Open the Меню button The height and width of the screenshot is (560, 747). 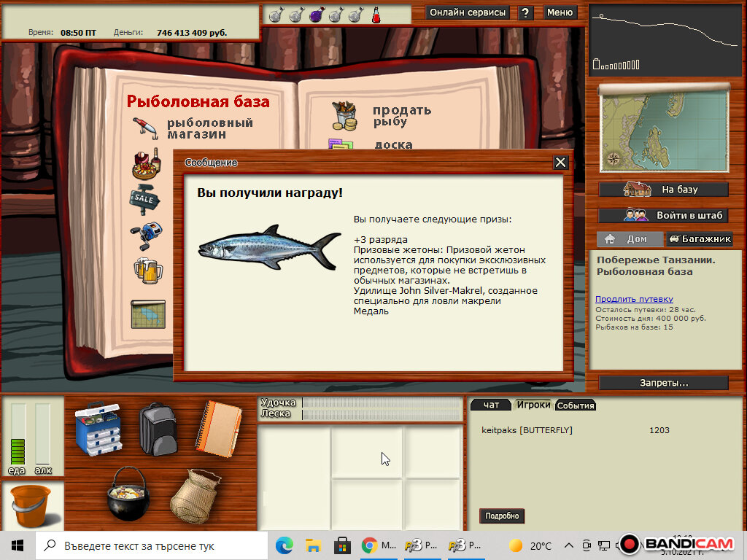coord(560,12)
